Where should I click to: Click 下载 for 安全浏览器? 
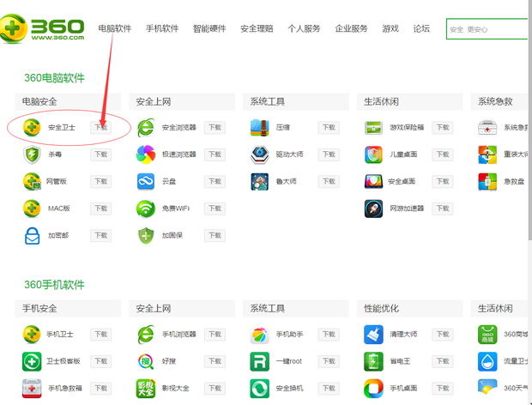tap(215, 128)
